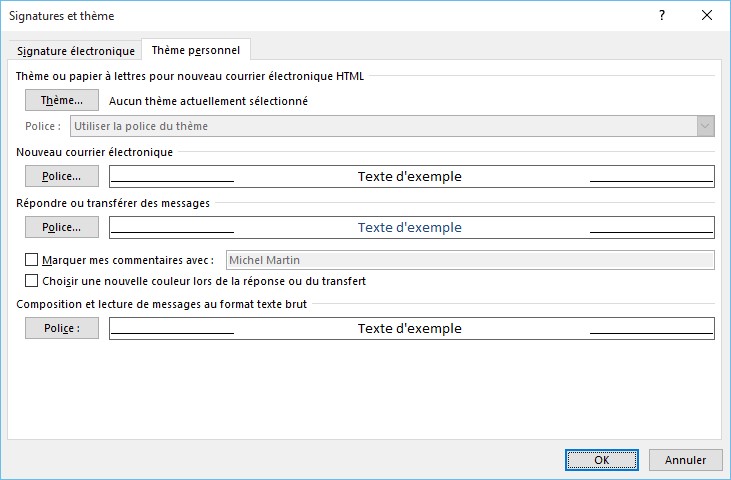Click the Michel Martin text field

pyautogui.click(x=470, y=260)
